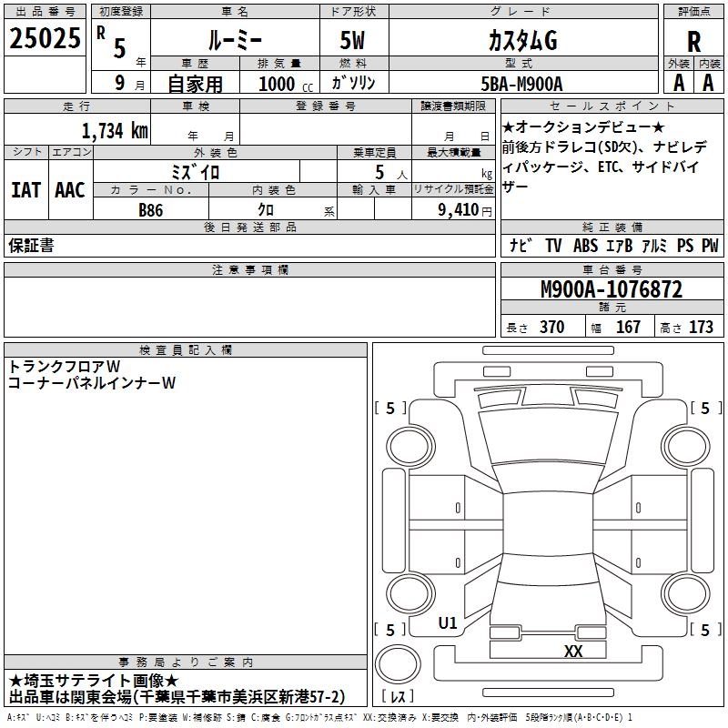The height and width of the screenshot is (728, 728).
Task: Select 保証書 in later-shipped parts
Action: (31, 246)
